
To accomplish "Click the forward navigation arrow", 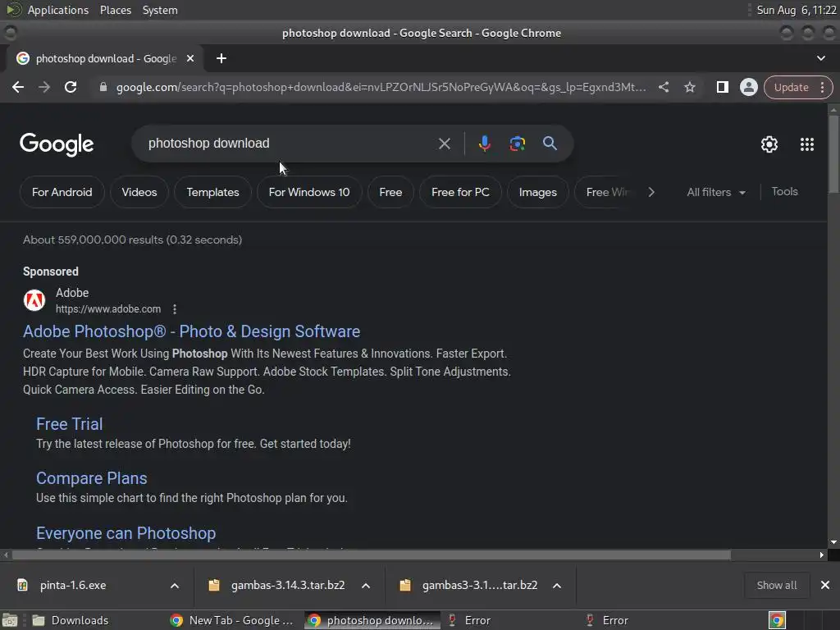I will [x=44, y=87].
